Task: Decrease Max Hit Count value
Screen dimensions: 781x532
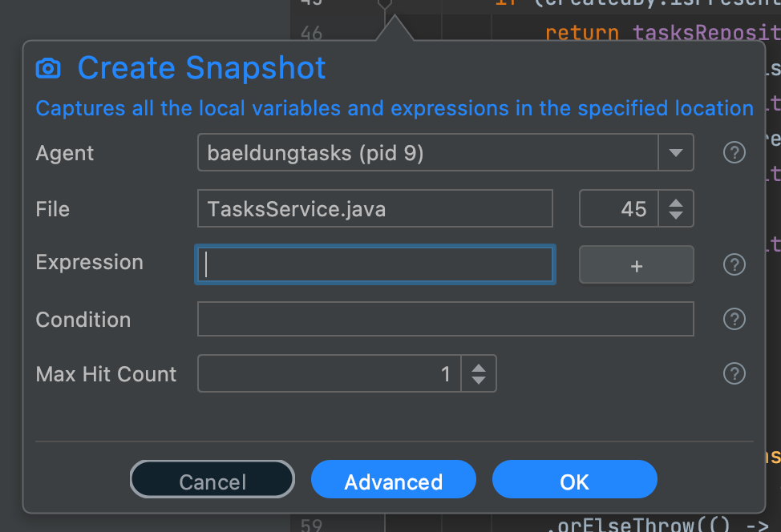Action: 479,380
